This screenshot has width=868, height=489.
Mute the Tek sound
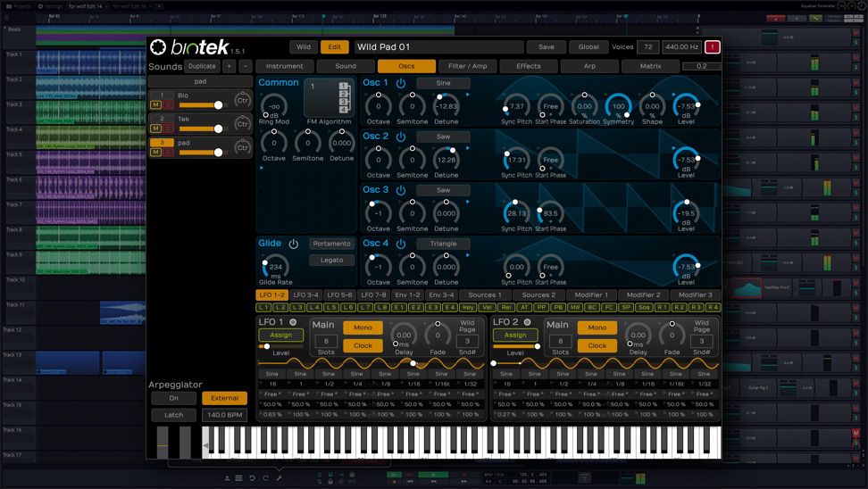tap(155, 128)
